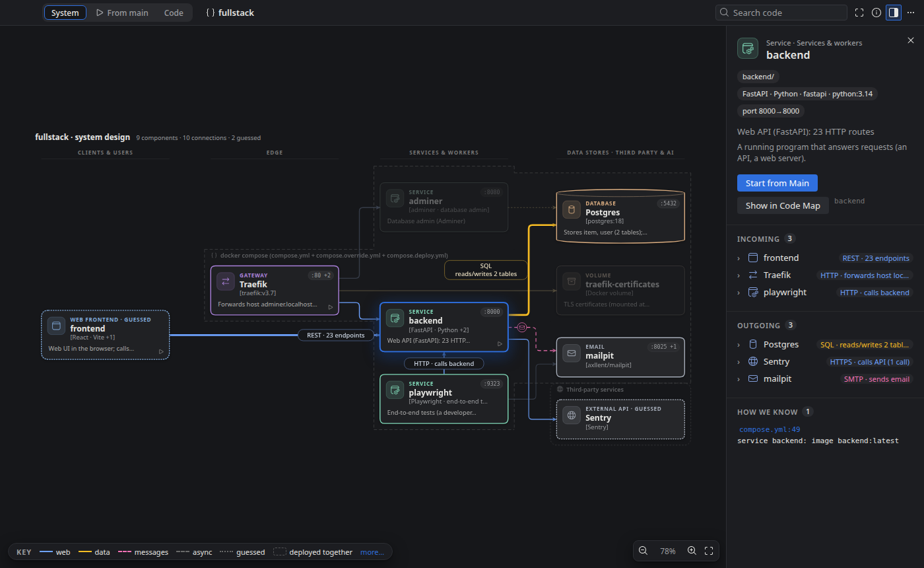924x568 pixels.
Task: Expand the outgoing Postgres row
Action: 825,345
